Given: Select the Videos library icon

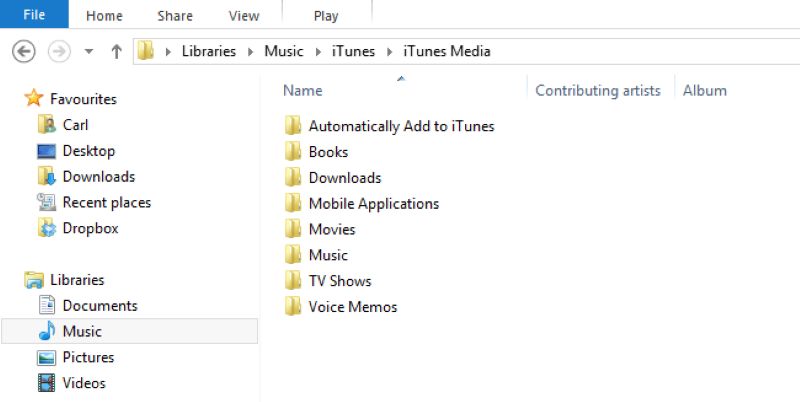Looking at the screenshot, I should tap(46, 383).
